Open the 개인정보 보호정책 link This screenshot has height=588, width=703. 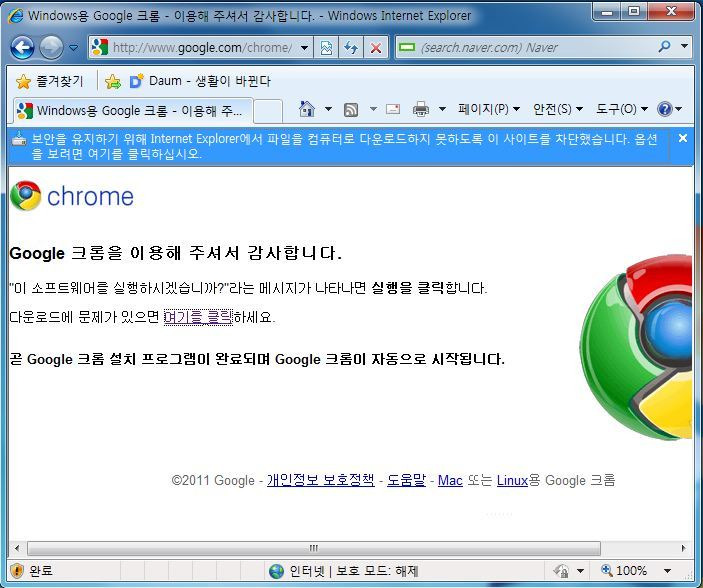[x=321, y=480]
